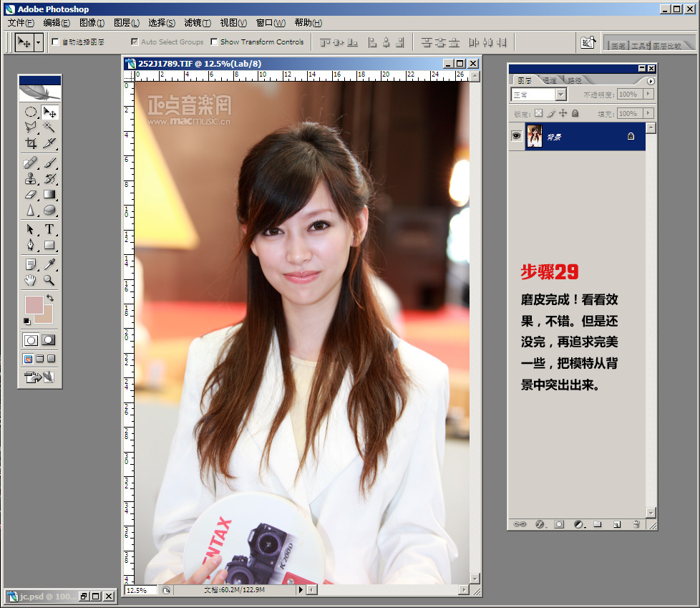Open the 滤镜 menu
The image size is (700, 608).
tap(197, 23)
